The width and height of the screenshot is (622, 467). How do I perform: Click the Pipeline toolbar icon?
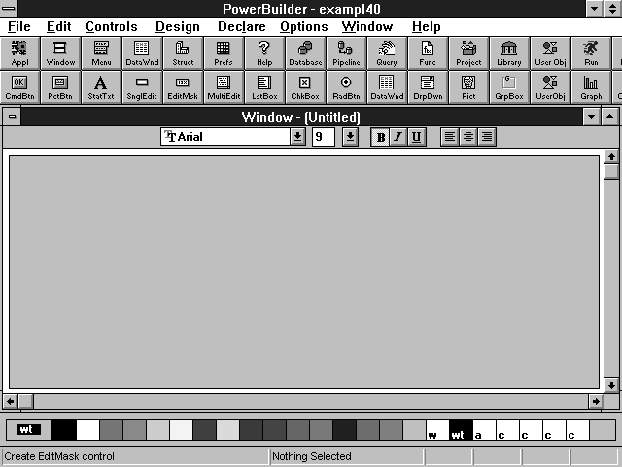[346, 52]
